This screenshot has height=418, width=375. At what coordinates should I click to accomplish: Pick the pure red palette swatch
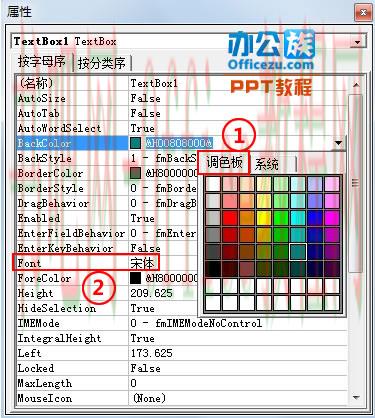pos(230,218)
